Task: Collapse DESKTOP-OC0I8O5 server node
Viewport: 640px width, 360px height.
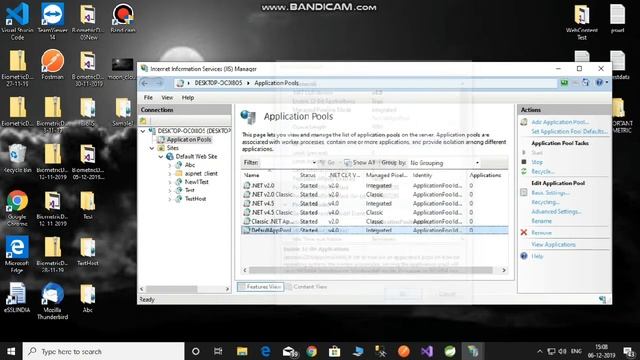Action: click(143, 131)
